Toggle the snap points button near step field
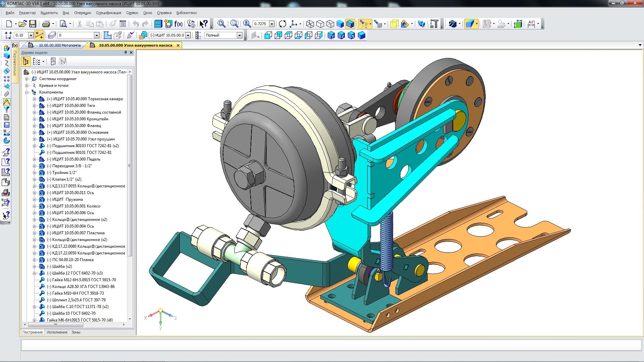Image resolution: width=644 pixels, height=362 pixels. (x=39, y=35)
